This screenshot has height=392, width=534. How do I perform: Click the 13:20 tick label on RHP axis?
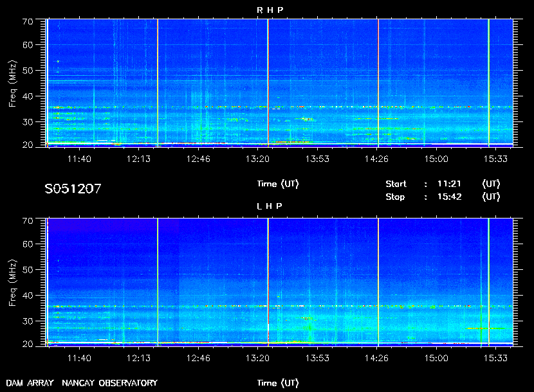point(257,159)
